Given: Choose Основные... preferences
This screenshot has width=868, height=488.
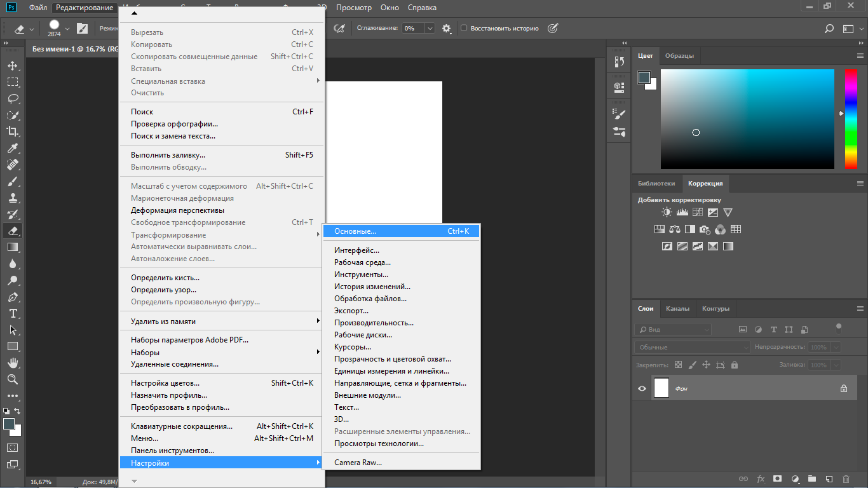Looking at the screenshot, I should pyautogui.click(x=401, y=231).
